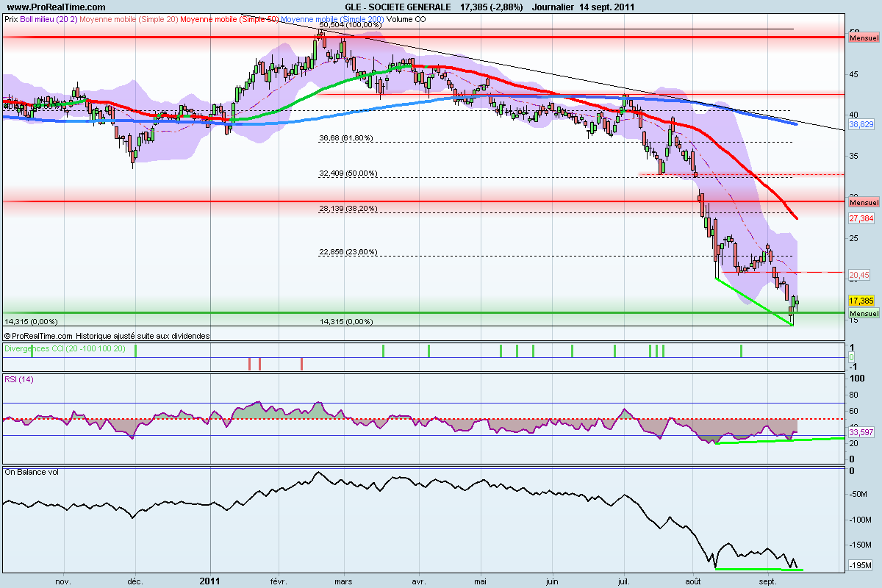Click the 35 price axis label

(x=854, y=156)
